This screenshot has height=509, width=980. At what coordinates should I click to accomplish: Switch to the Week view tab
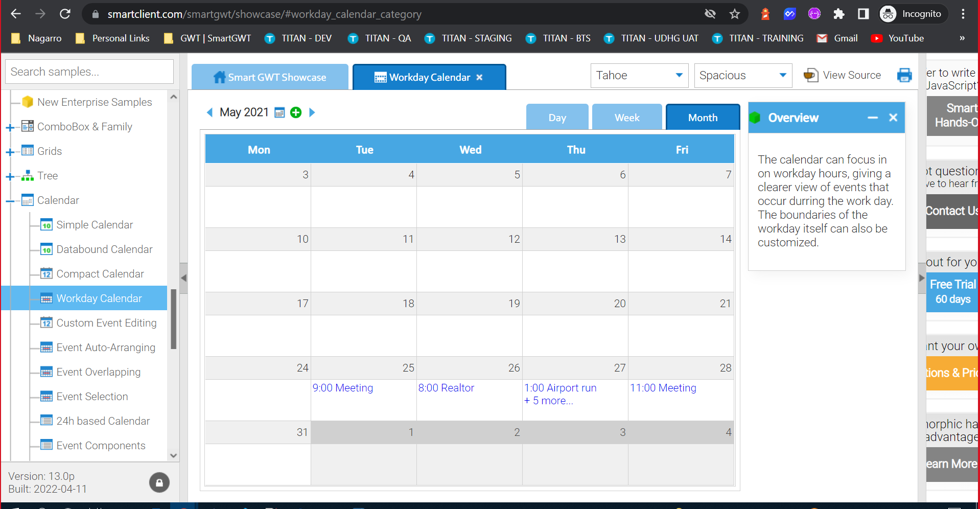(x=627, y=118)
